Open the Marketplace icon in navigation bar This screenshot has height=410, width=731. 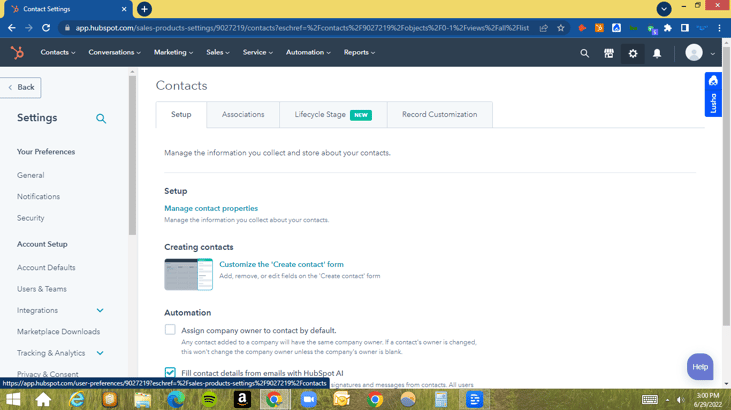click(x=609, y=53)
